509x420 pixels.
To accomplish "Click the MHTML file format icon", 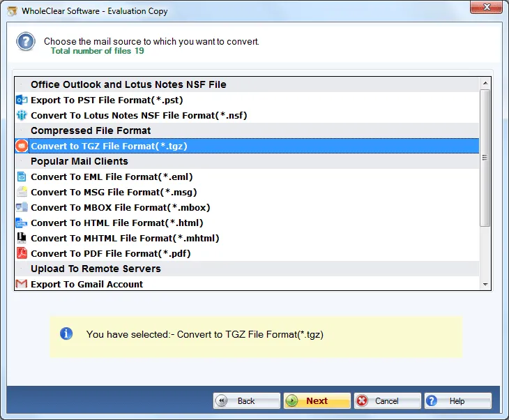I will pos(22,238).
